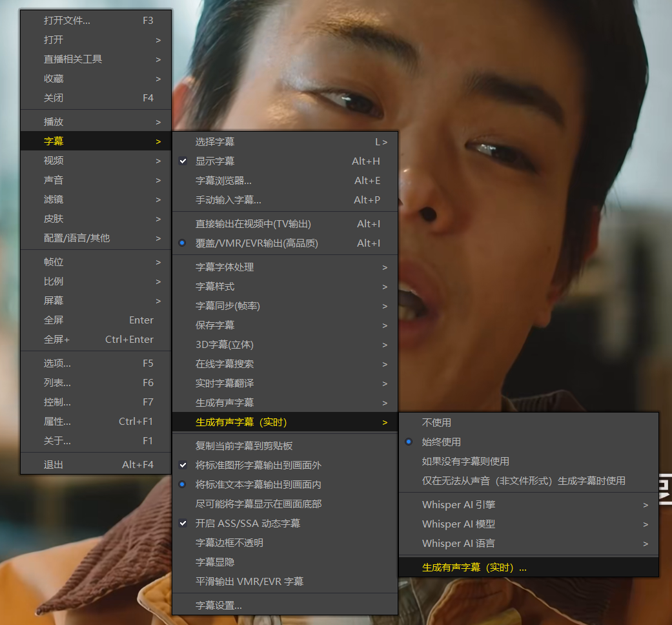Viewport: 672px width, 625px height.
Task: Choose 关闭 from the main menu
Action: [x=96, y=98]
